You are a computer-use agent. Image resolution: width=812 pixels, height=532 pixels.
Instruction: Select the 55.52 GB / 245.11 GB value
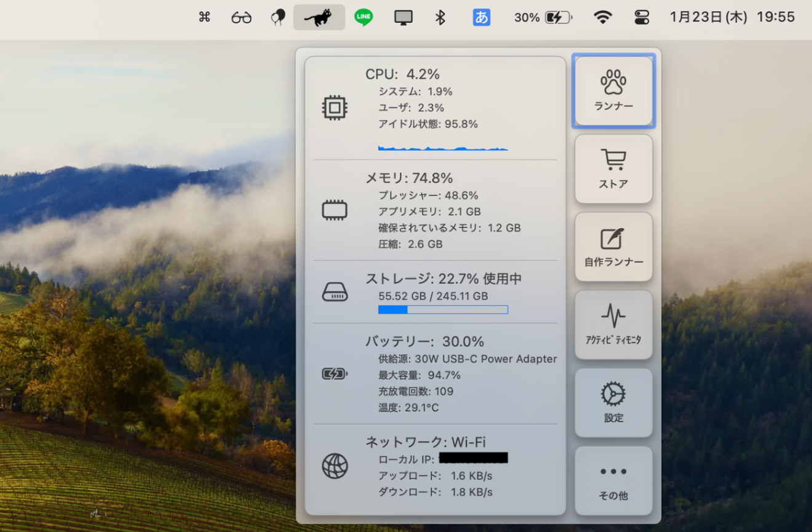(433, 296)
